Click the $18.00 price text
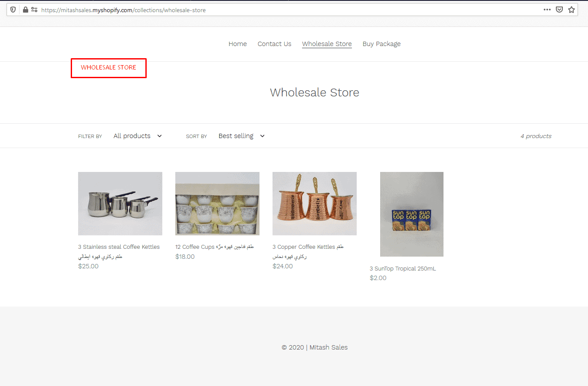 pyautogui.click(x=185, y=257)
